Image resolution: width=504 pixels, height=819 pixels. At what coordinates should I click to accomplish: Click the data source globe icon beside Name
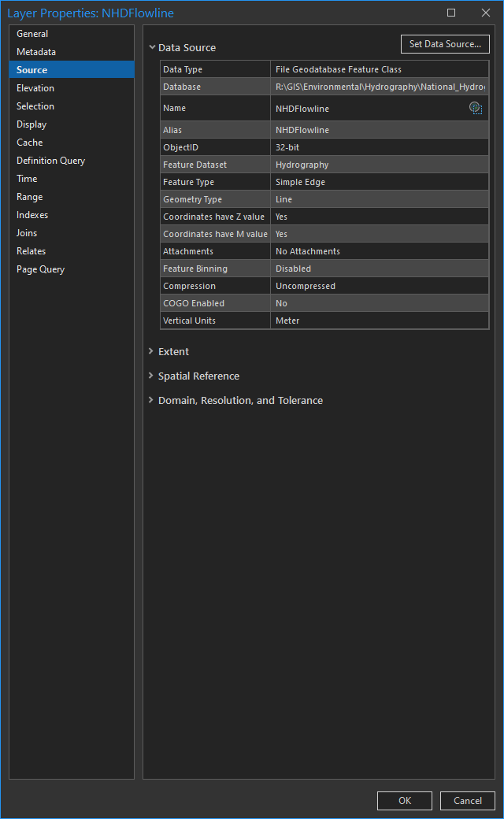pyautogui.click(x=476, y=108)
